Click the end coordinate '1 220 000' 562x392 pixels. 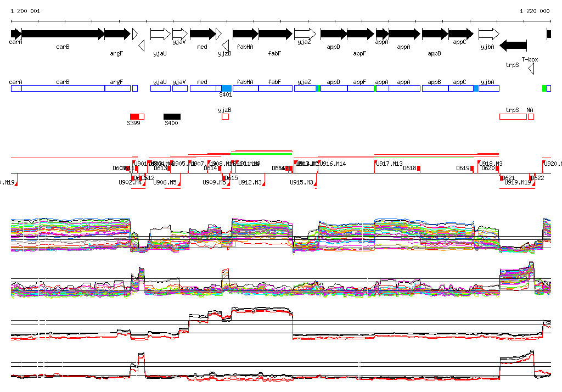tap(535, 11)
